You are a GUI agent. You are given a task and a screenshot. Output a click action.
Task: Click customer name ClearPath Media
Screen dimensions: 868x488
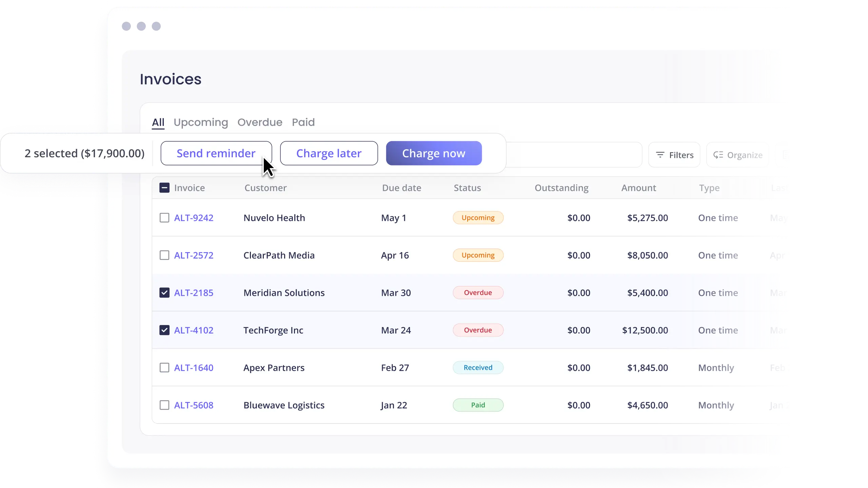[x=279, y=255]
